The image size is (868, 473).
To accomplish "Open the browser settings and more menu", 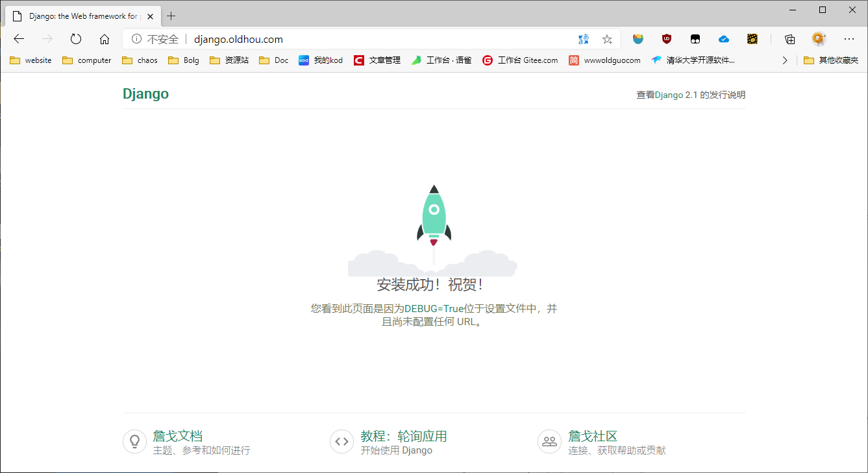I will [x=849, y=39].
